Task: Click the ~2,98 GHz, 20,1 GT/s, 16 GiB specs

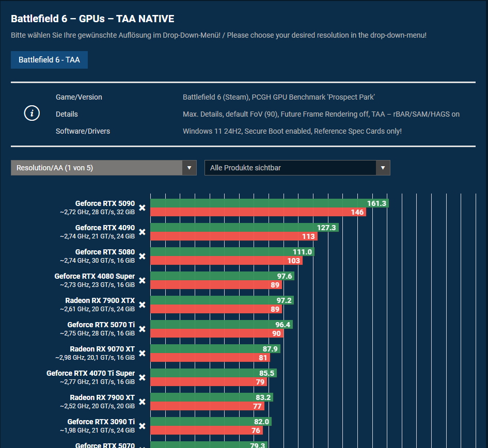Action: click(95, 358)
